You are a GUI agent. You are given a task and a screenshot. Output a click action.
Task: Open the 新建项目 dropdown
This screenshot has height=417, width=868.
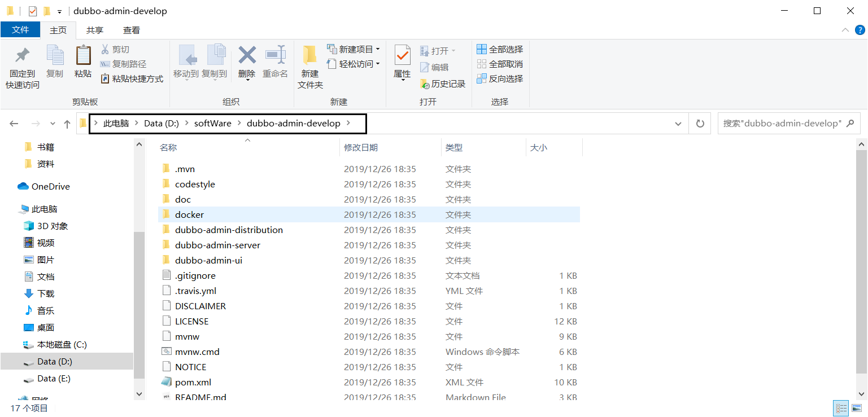tap(354, 50)
